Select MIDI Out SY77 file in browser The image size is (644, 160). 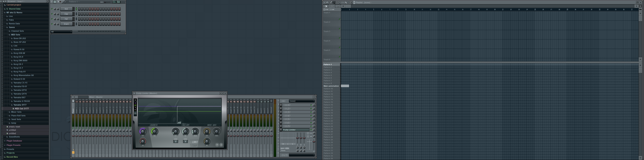pyautogui.click(x=22, y=108)
